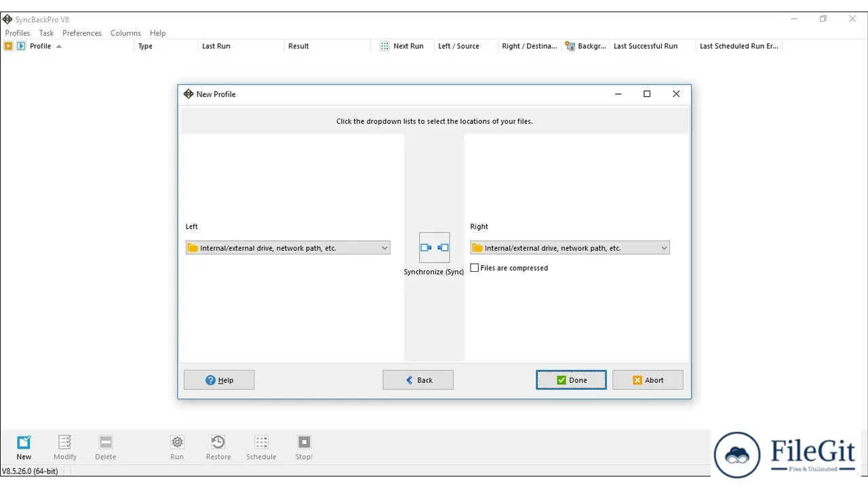Click the Restore toolbar icon
This screenshot has height=488, width=868.
pyautogui.click(x=218, y=443)
